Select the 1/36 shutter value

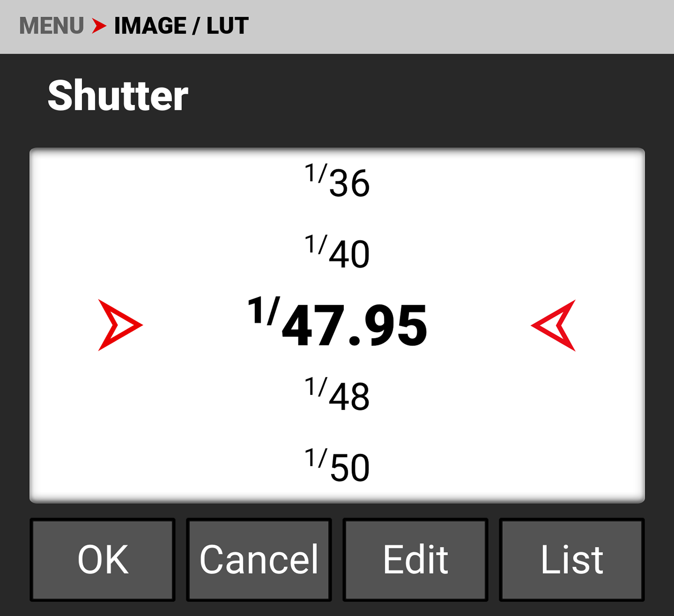point(337,181)
